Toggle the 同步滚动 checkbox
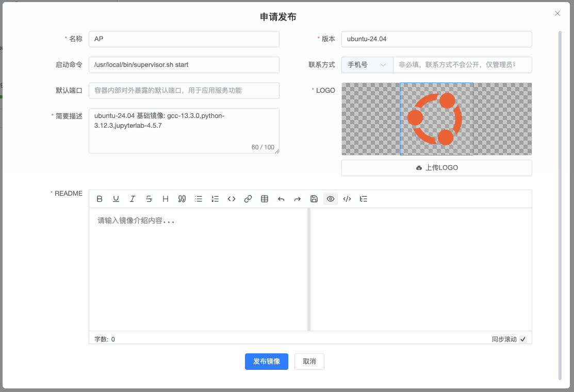 click(523, 339)
